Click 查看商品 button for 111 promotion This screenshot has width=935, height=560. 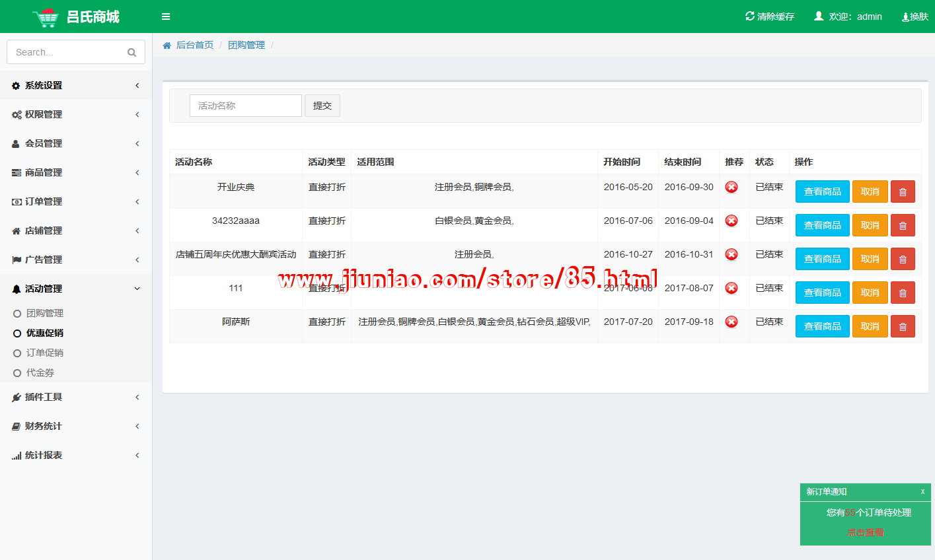pyautogui.click(x=822, y=293)
